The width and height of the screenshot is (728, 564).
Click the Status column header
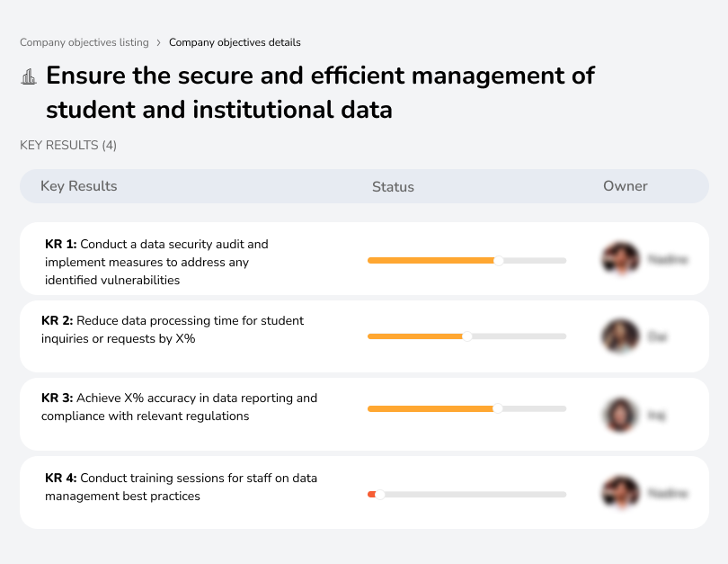tap(393, 187)
